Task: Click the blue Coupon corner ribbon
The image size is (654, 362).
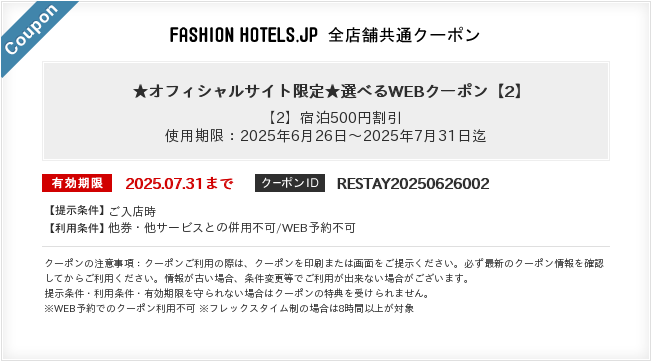Action: (33, 33)
